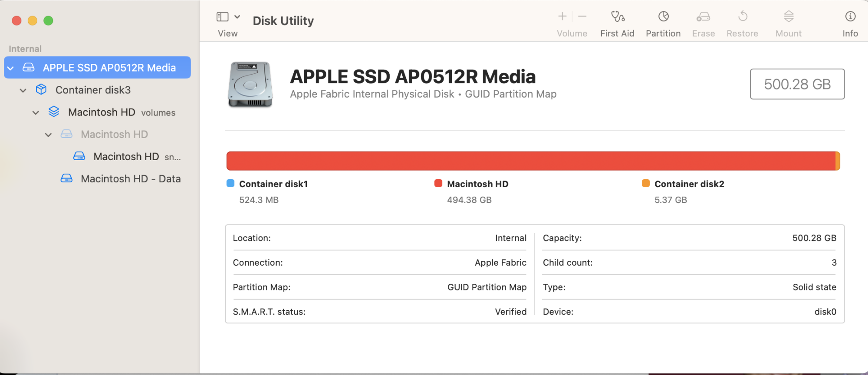Run First Aid stethoscope icon
Image resolution: width=868 pixels, height=375 pixels.
tap(618, 16)
